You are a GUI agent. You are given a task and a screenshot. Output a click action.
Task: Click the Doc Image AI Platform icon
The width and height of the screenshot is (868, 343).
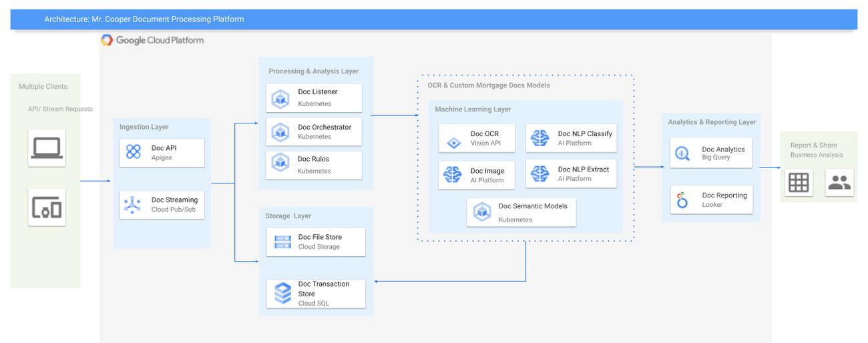tap(453, 175)
